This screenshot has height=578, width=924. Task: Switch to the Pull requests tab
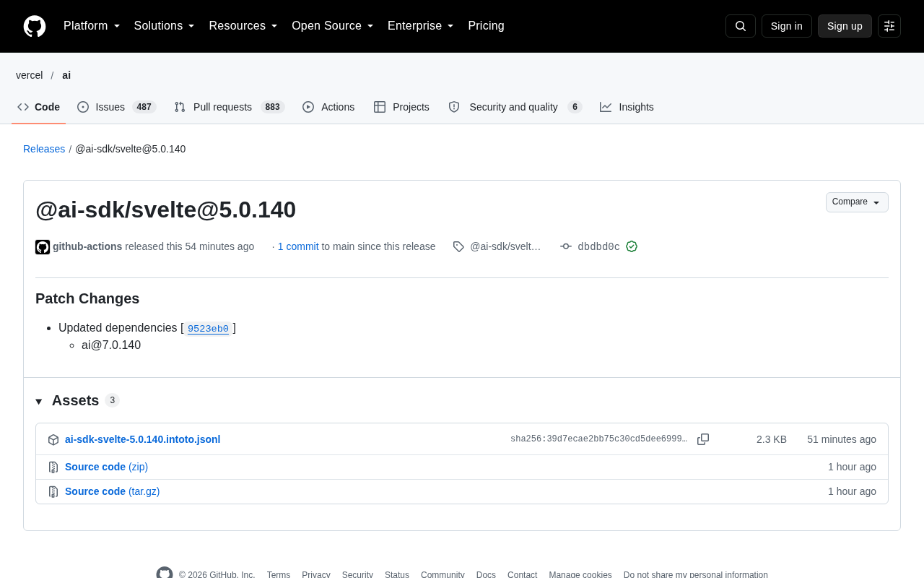tap(230, 107)
